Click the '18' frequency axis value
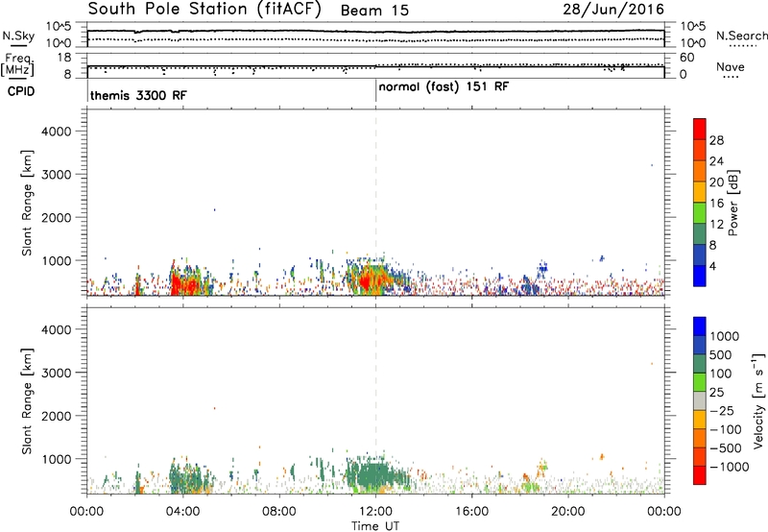 (64, 58)
